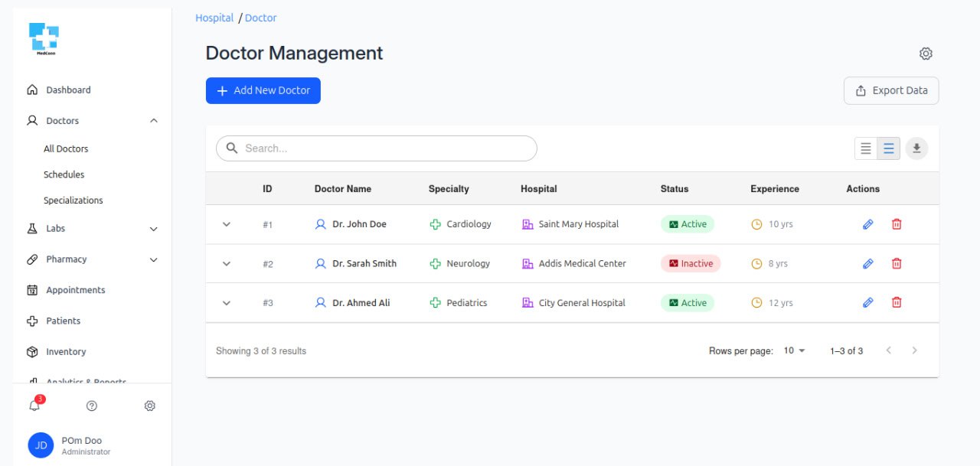Click the Add New Doctor button

click(263, 90)
